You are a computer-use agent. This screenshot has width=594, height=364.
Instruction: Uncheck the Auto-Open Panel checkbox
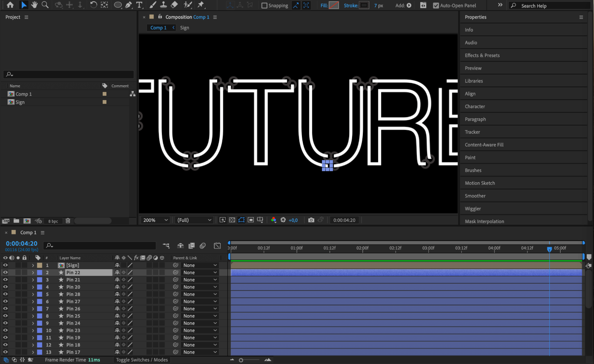pyautogui.click(x=436, y=6)
